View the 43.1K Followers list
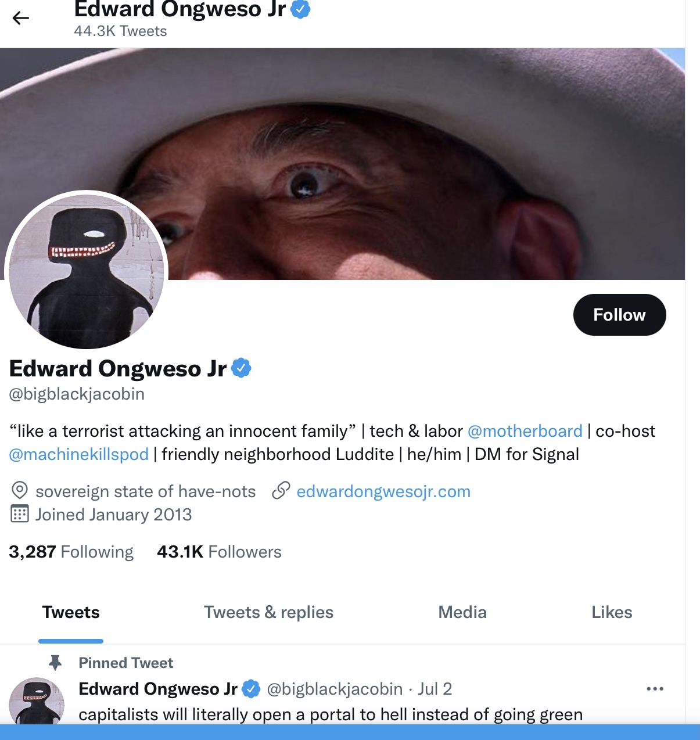This screenshot has height=740, width=700. pyautogui.click(x=219, y=552)
